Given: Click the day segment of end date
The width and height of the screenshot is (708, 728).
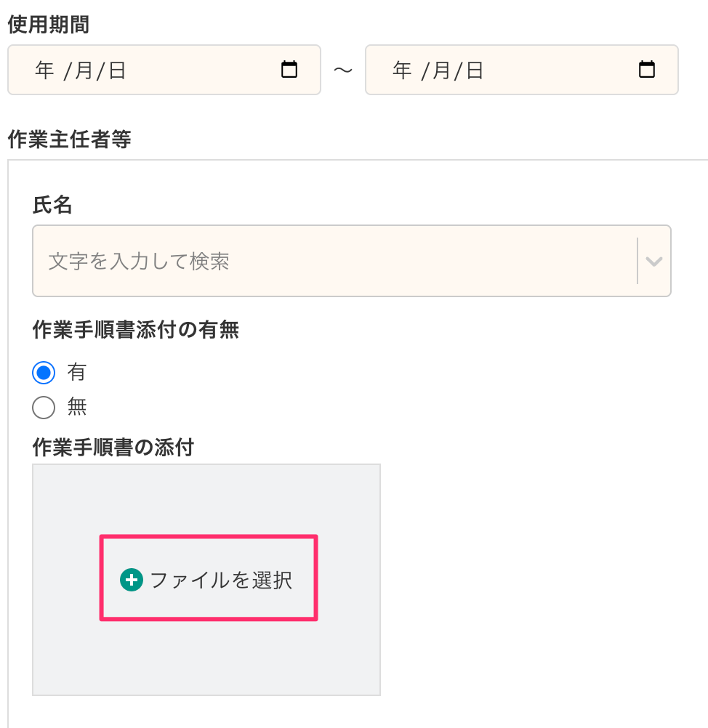Looking at the screenshot, I should pos(475,70).
